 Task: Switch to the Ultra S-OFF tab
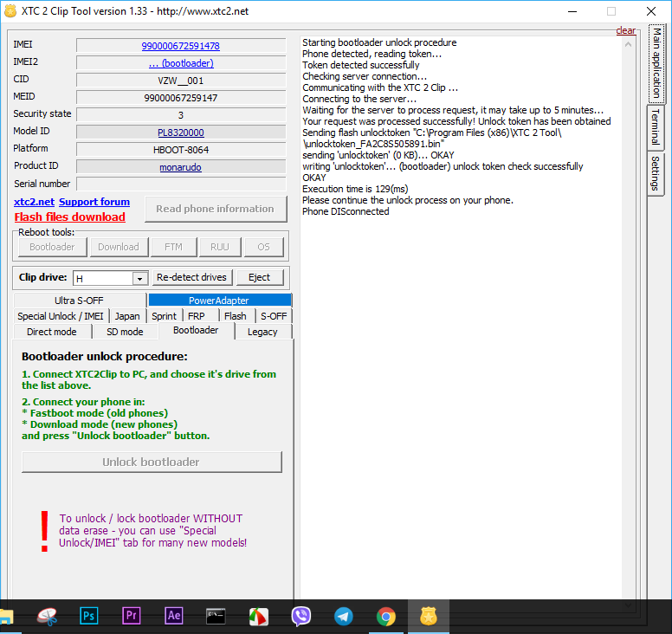tap(79, 301)
